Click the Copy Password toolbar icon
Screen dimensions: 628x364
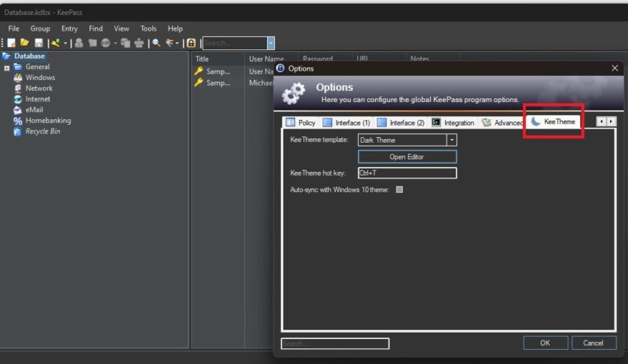click(93, 43)
